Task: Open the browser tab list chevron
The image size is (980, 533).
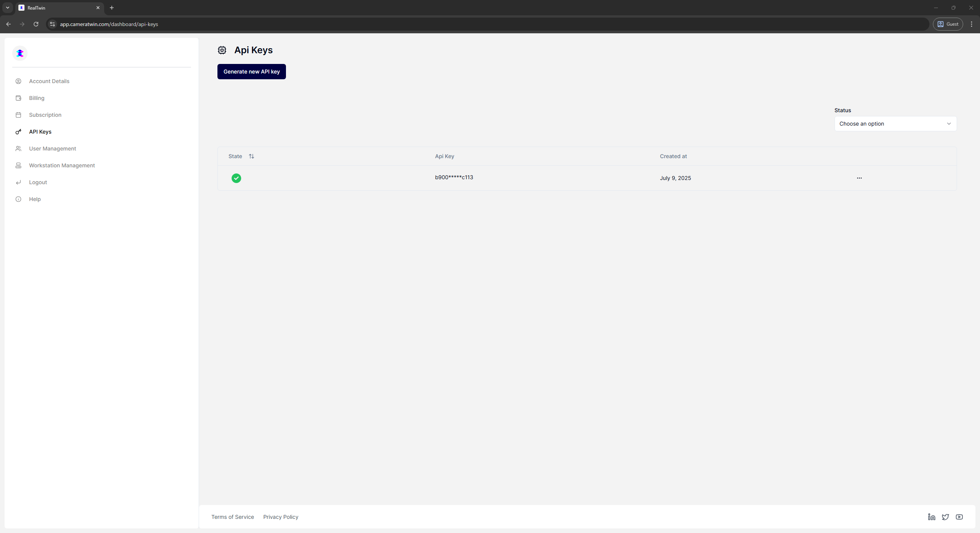Action: [x=7, y=8]
